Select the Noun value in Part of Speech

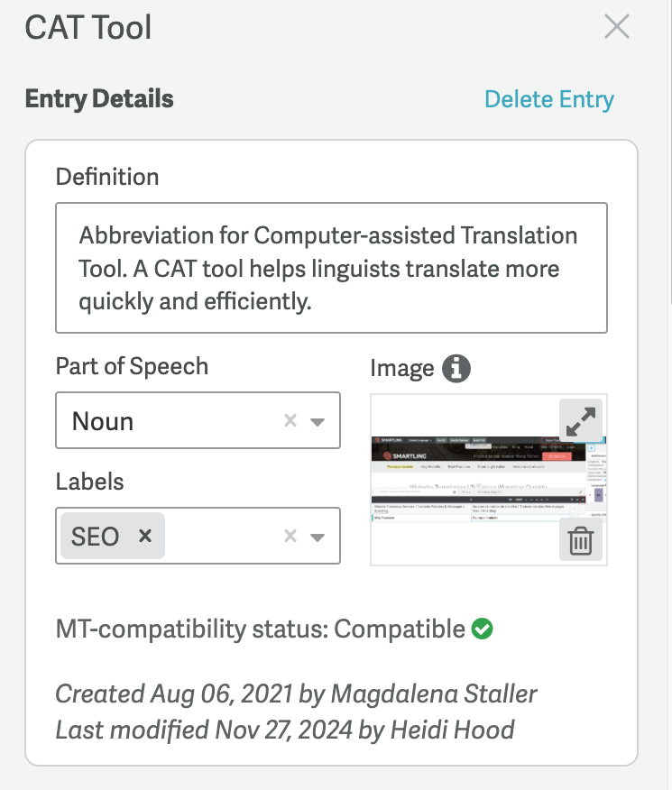[x=103, y=421]
